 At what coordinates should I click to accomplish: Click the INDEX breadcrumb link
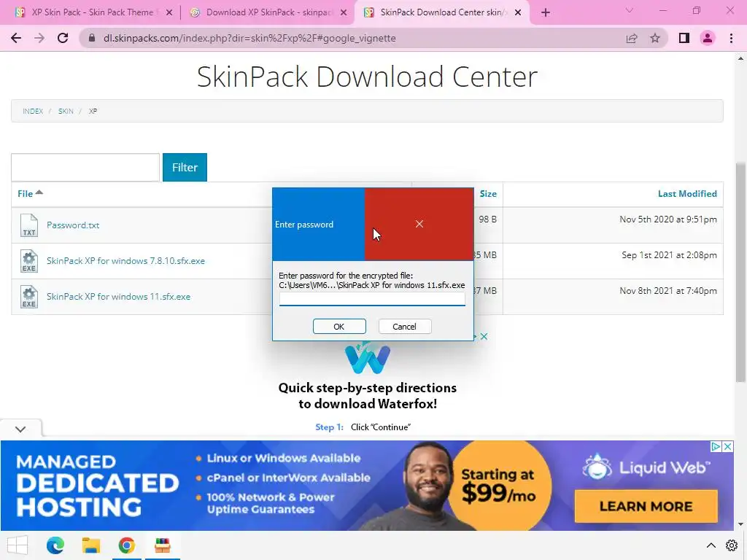33,111
